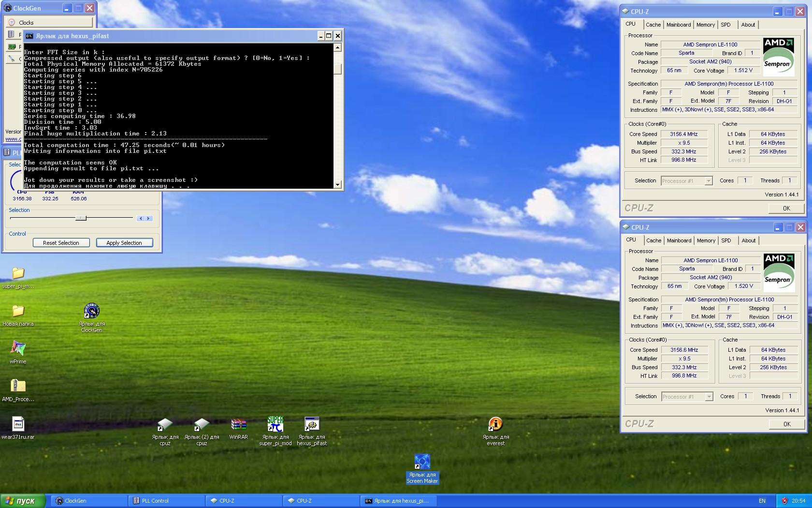Click the upper CPU-Z title bar icon
Screen dimensions: 812x508
pos(625,12)
